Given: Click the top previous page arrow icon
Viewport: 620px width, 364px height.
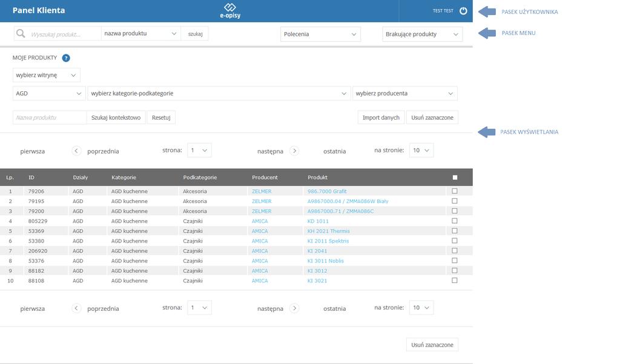Looking at the screenshot, I should click(76, 151).
